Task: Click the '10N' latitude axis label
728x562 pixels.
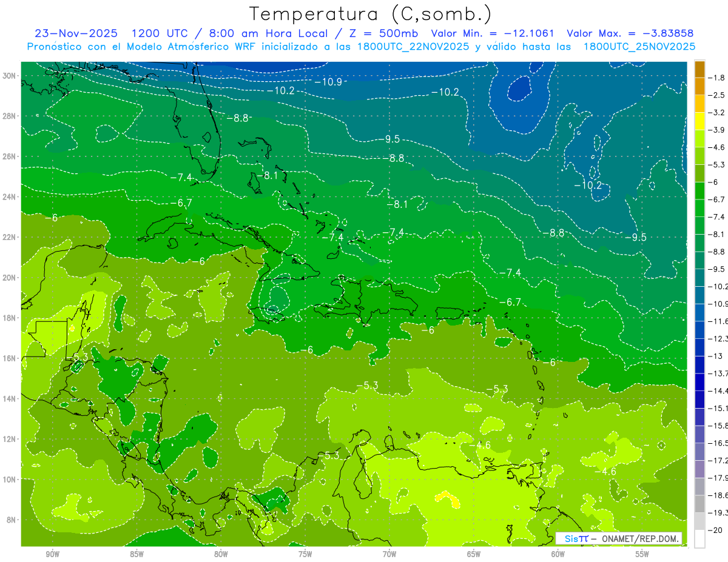Action: click(9, 480)
